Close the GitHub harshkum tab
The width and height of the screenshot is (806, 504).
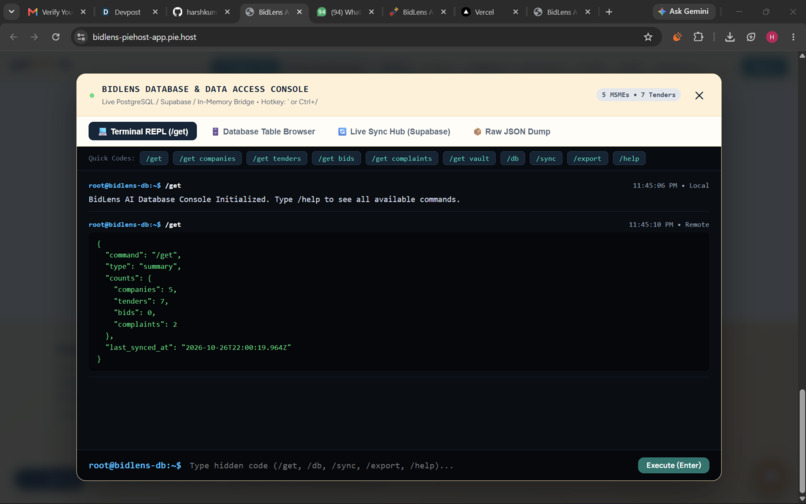[x=227, y=12]
